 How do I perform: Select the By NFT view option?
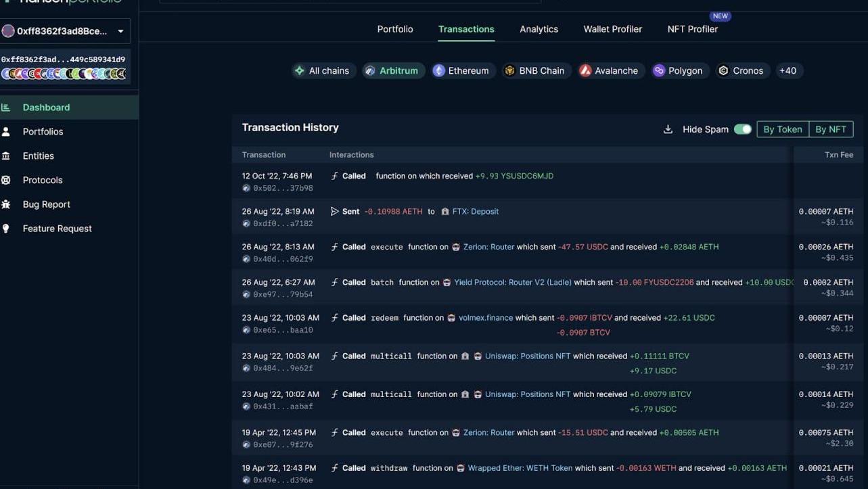click(830, 129)
